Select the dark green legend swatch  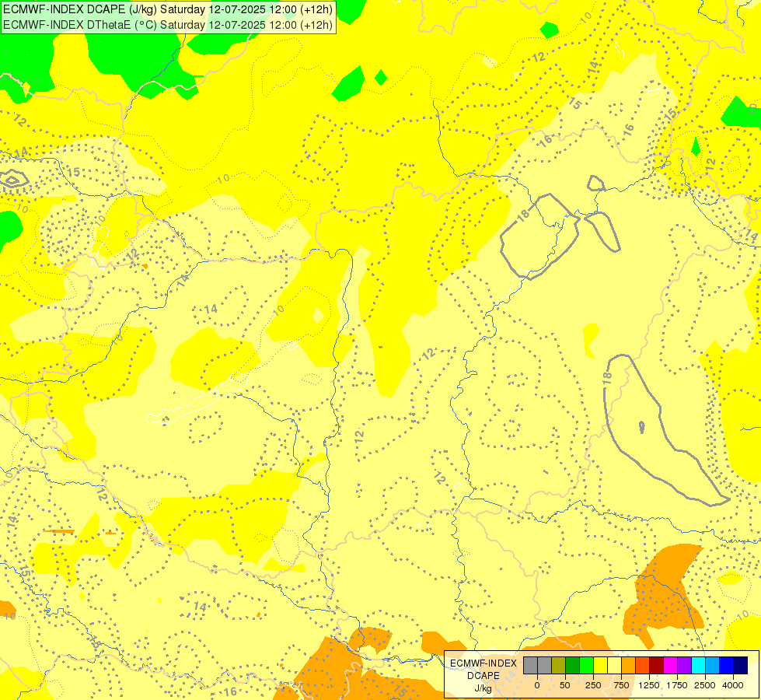[573, 665]
